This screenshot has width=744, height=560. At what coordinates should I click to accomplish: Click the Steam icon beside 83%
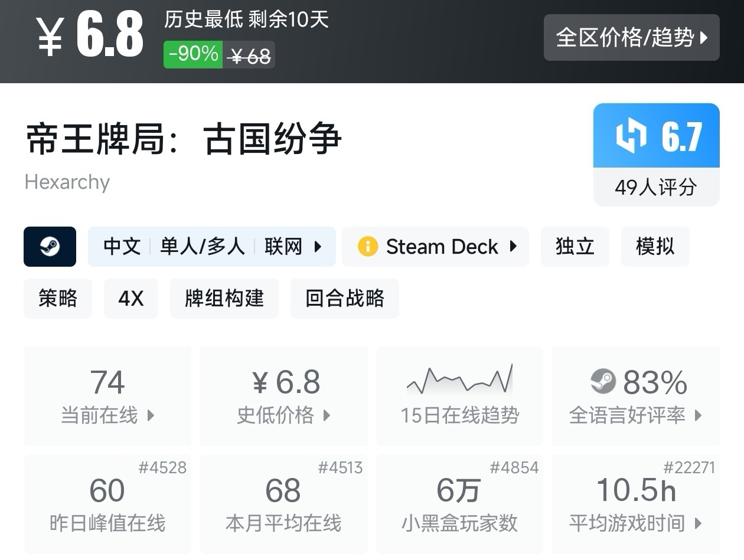pos(603,382)
